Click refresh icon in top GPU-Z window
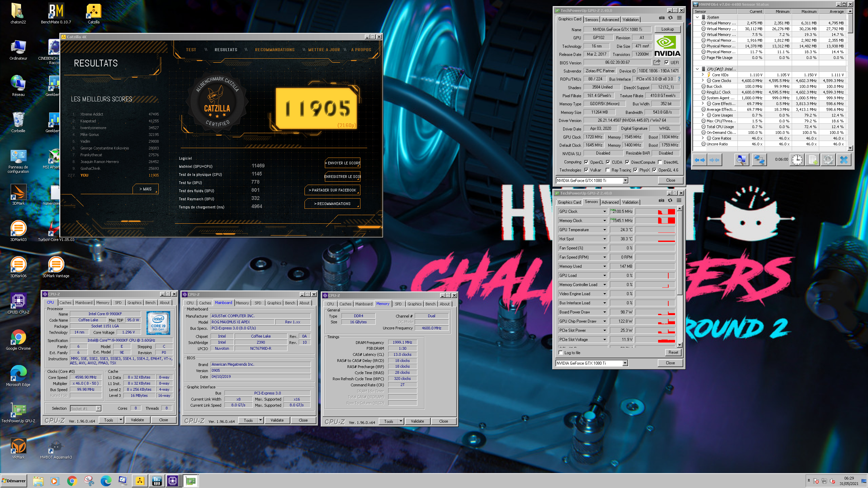The width and height of the screenshot is (868, 488). point(670,18)
